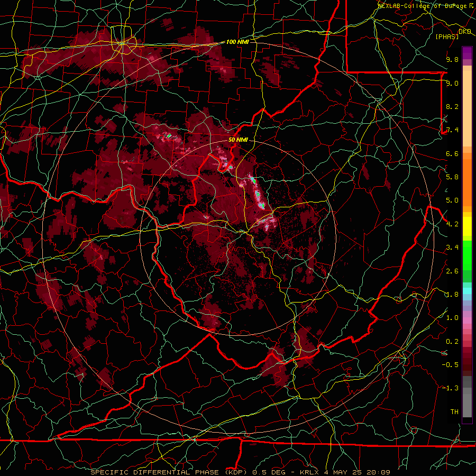Click the 9.0 value on the color scale
Viewport: 476px width, 476px height.
click(452, 83)
